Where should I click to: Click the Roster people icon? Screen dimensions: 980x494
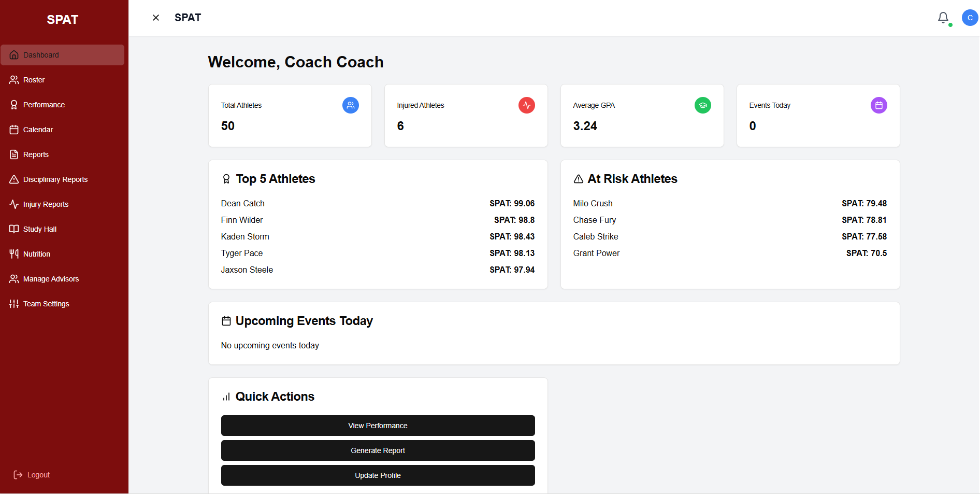[x=14, y=80]
